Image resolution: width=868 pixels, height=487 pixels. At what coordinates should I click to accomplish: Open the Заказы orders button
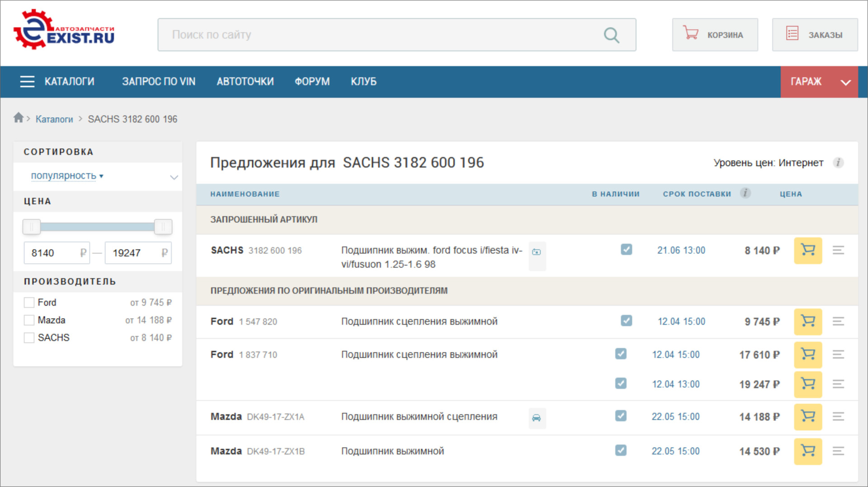point(815,35)
